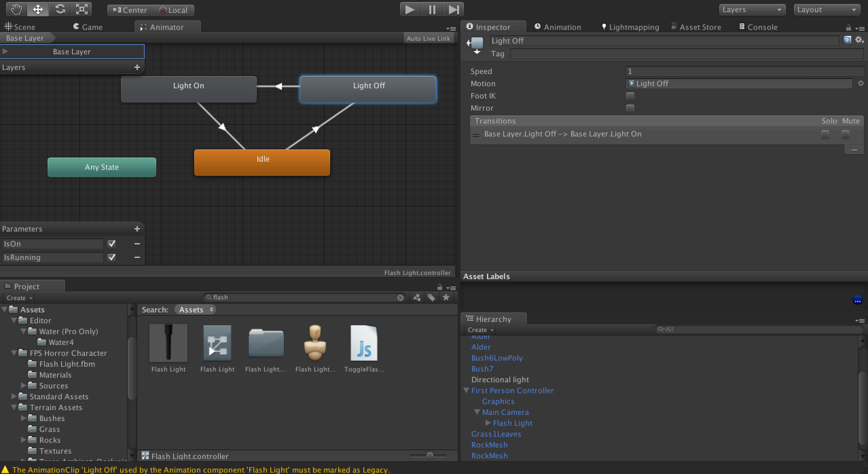Click the Speed value field

(745, 71)
